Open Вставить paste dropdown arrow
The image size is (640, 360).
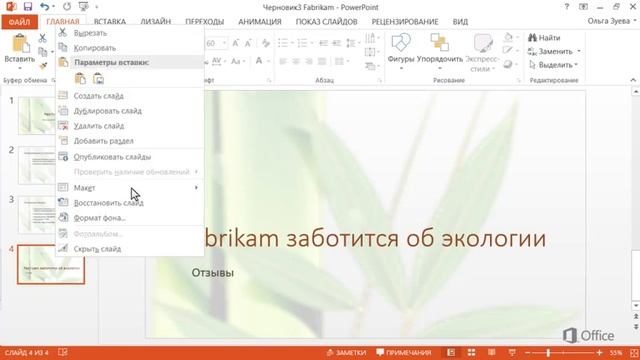point(20,68)
